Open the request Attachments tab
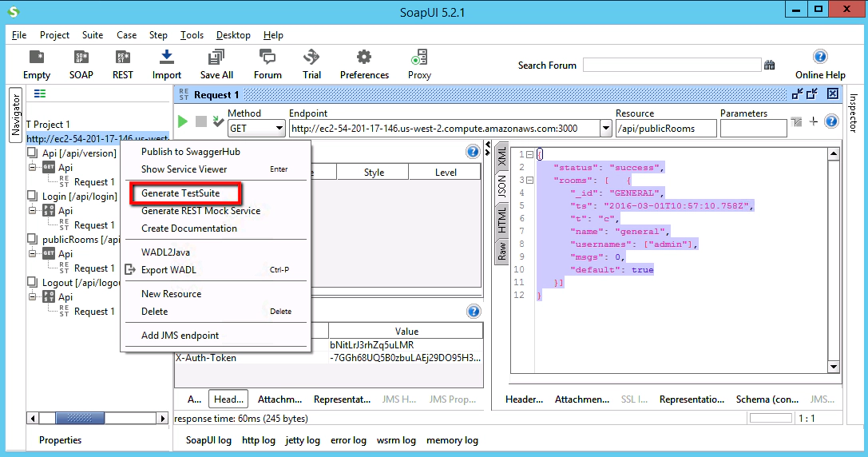 pyautogui.click(x=279, y=399)
